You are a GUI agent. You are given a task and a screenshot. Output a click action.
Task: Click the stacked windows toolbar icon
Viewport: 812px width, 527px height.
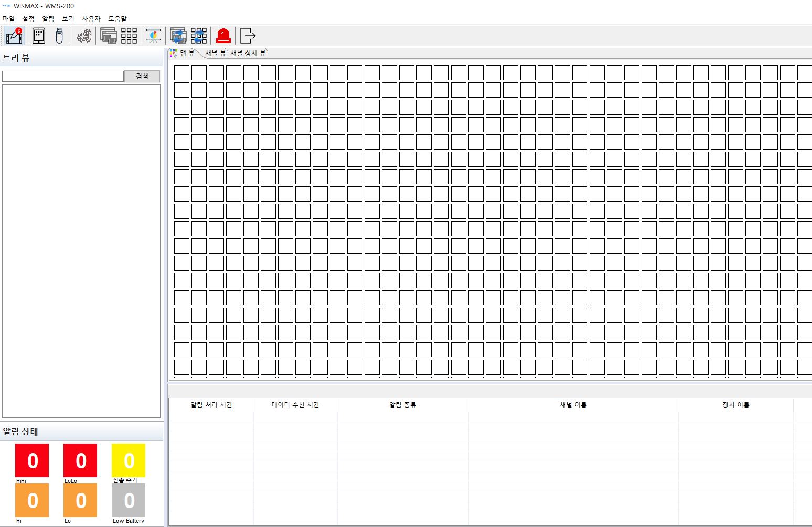point(109,36)
